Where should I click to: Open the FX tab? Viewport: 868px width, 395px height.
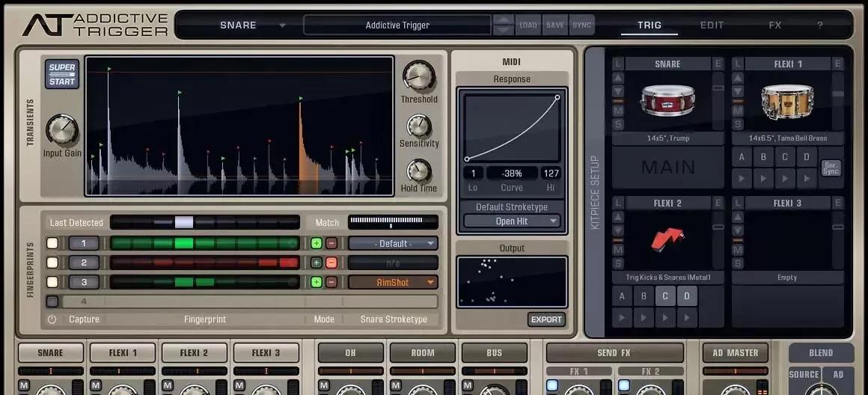point(774,25)
